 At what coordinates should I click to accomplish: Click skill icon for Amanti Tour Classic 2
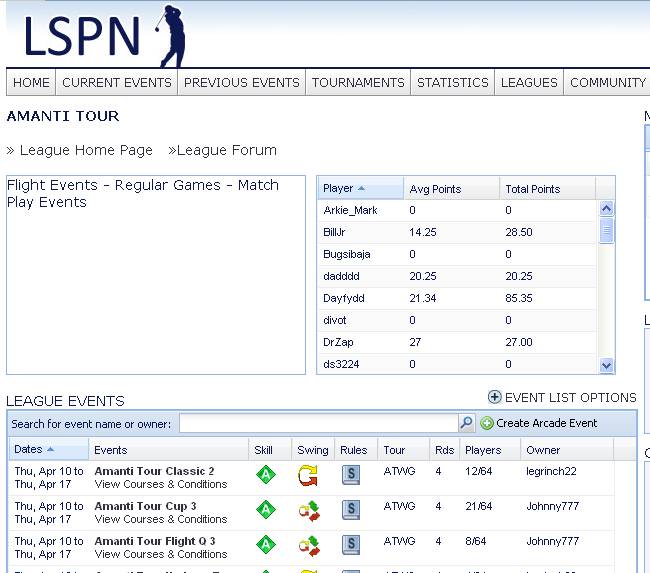[265, 476]
